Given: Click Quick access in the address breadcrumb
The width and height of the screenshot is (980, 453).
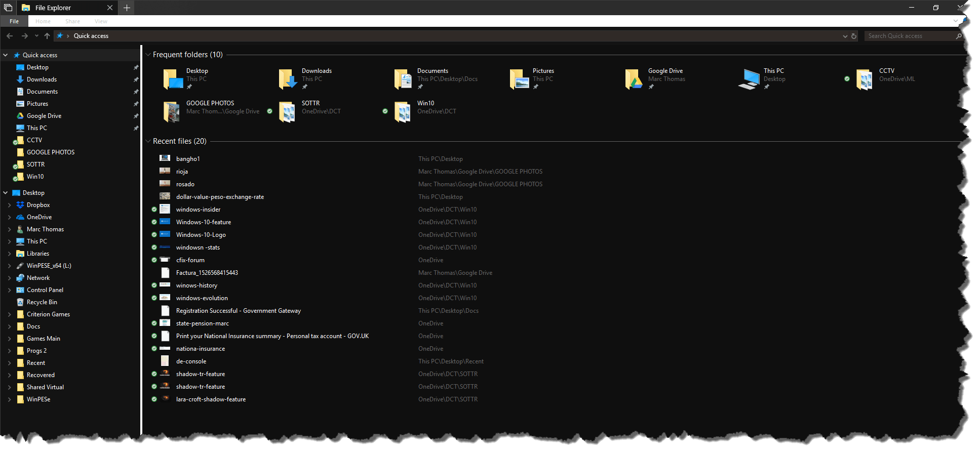Looking at the screenshot, I should pos(91,36).
